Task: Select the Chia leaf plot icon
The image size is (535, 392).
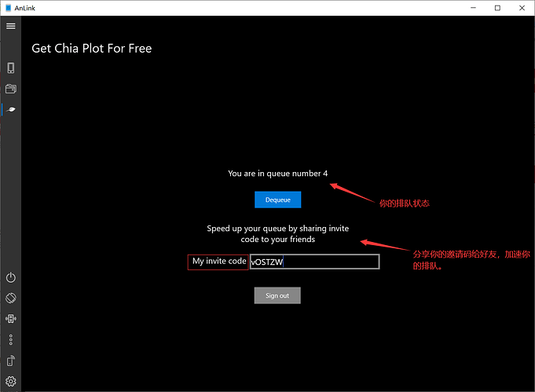Action: [x=11, y=109]
